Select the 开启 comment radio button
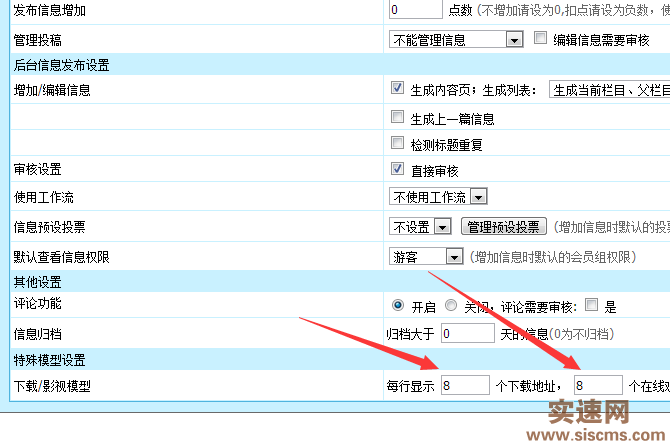 (398, 305)
